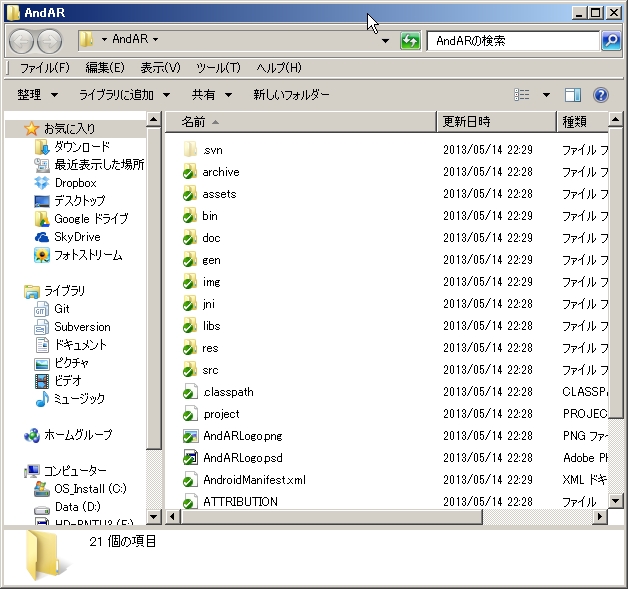This screenshot has width=628, height=589.
Task: Click the ホームグループ icon
Action: click(x=32, y=435)
